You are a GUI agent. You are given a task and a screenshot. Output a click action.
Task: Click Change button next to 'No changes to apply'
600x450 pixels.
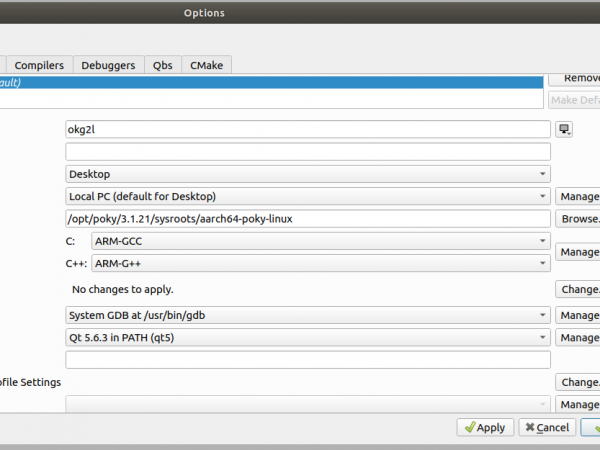tap(579, 289)
